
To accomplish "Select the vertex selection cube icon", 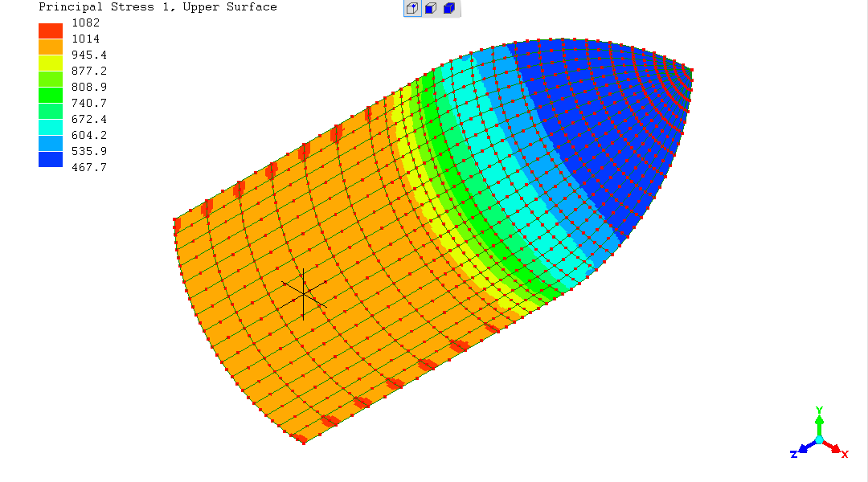I will (x=411, y=9).
